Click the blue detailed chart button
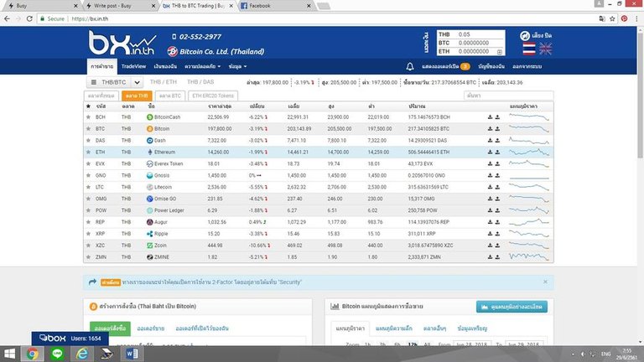The height and width of the screenshot is (362, 644). [x=512, y=307]
